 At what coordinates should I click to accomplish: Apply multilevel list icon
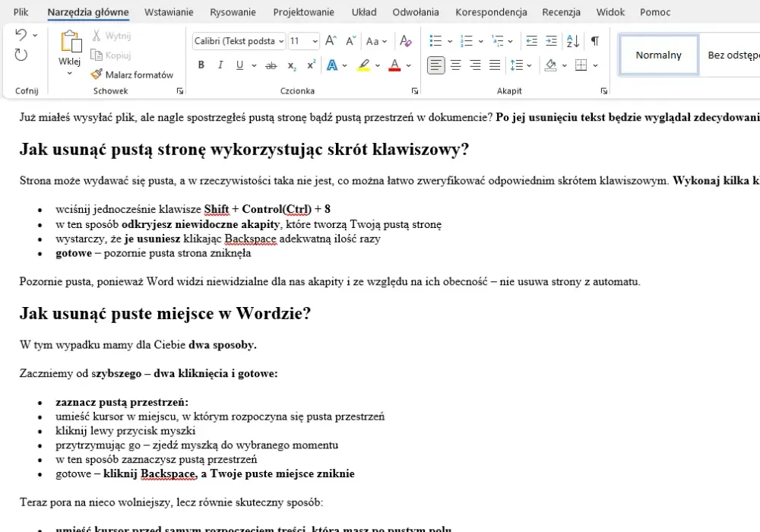click(x=497, y=41)
